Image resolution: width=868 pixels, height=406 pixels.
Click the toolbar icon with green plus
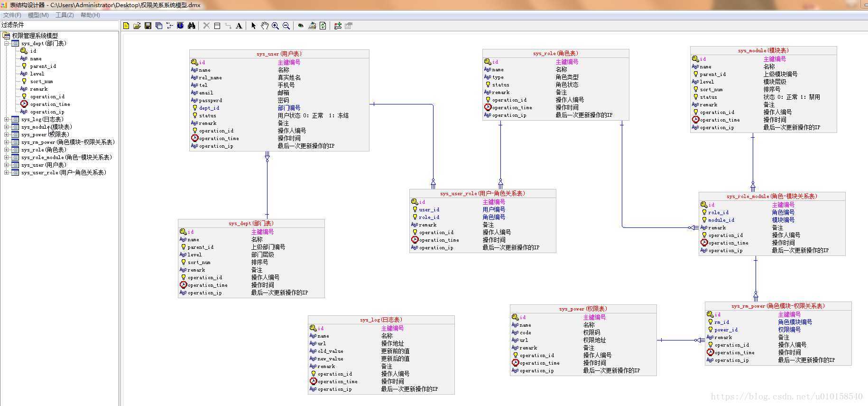pyautogui.click(x=338, y=26)
